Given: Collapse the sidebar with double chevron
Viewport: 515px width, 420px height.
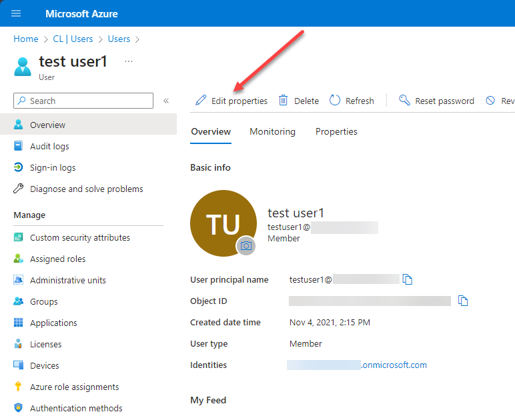Looking at the screenshot, I should pyautogui.click(x=166, y=101).
